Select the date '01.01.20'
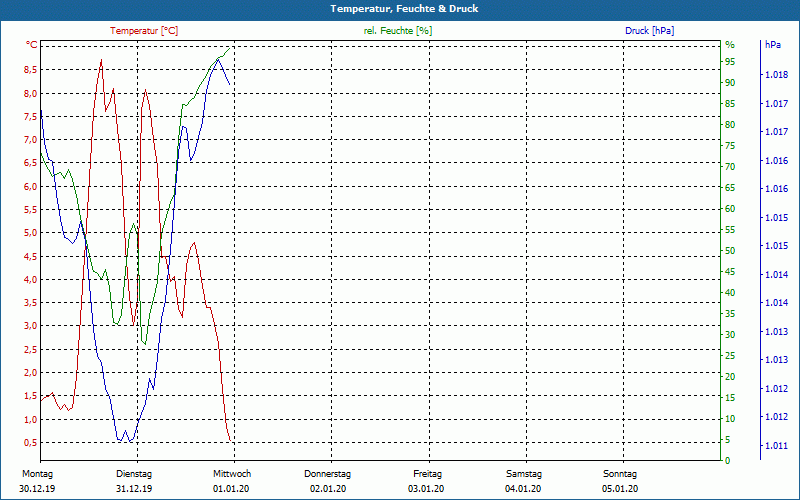800x500 pixels. (x=231, y=489)
